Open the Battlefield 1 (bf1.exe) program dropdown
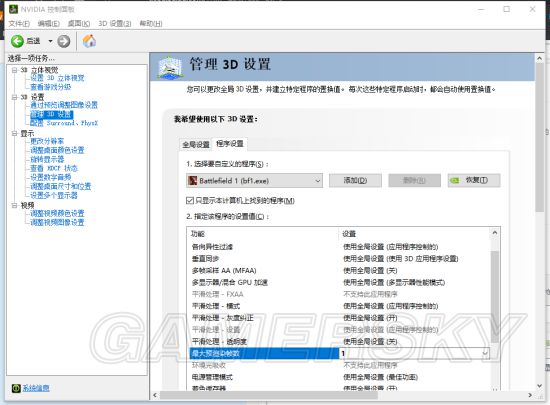Viewport: 550px width, 405px height. click(x=254, y=181)
